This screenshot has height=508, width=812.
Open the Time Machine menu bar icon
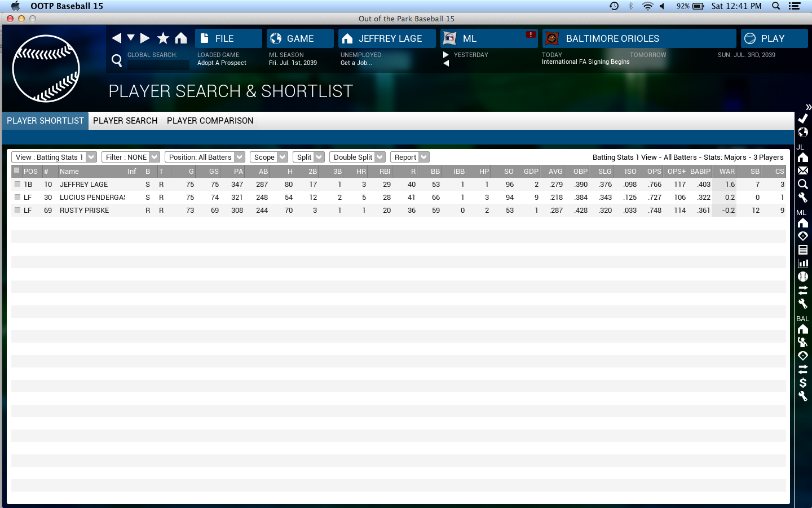click(x=614, y=6)
